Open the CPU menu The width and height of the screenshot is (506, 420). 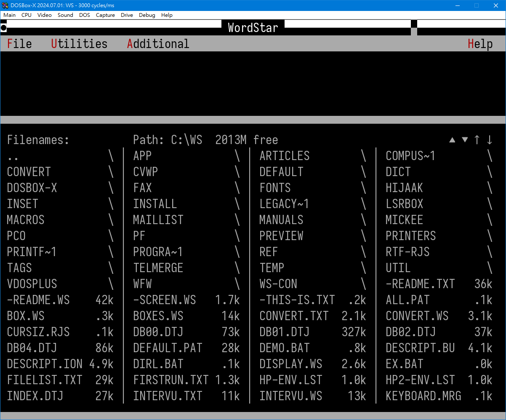26,15
